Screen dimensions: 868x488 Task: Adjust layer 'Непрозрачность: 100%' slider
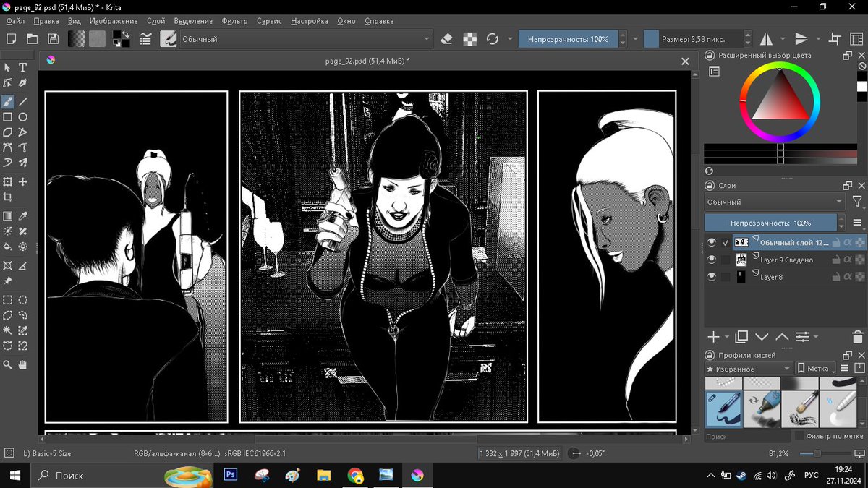(x=770, y=223)
